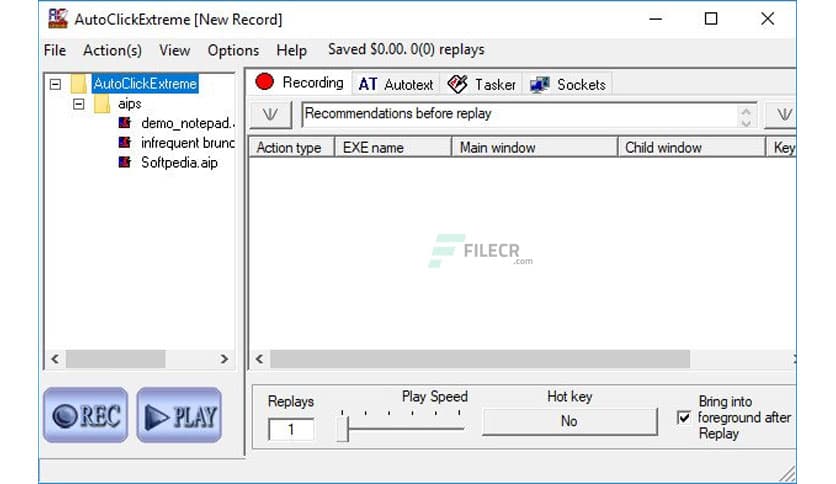This screenshot has height=484, width=836.
Task: Click the Recommendations before replay text field
Action: pos(520,114)
